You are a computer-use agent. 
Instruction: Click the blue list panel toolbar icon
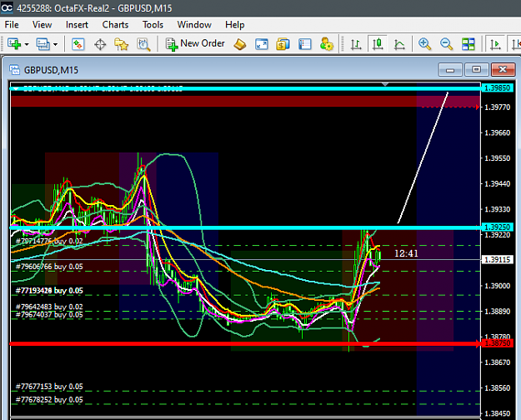[305, 44]
